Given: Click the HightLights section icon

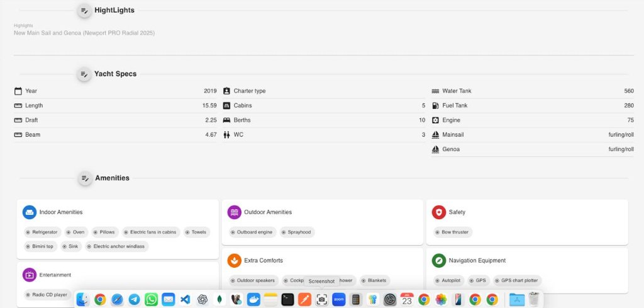Looking at the screenshot, I should pos(84,11).
